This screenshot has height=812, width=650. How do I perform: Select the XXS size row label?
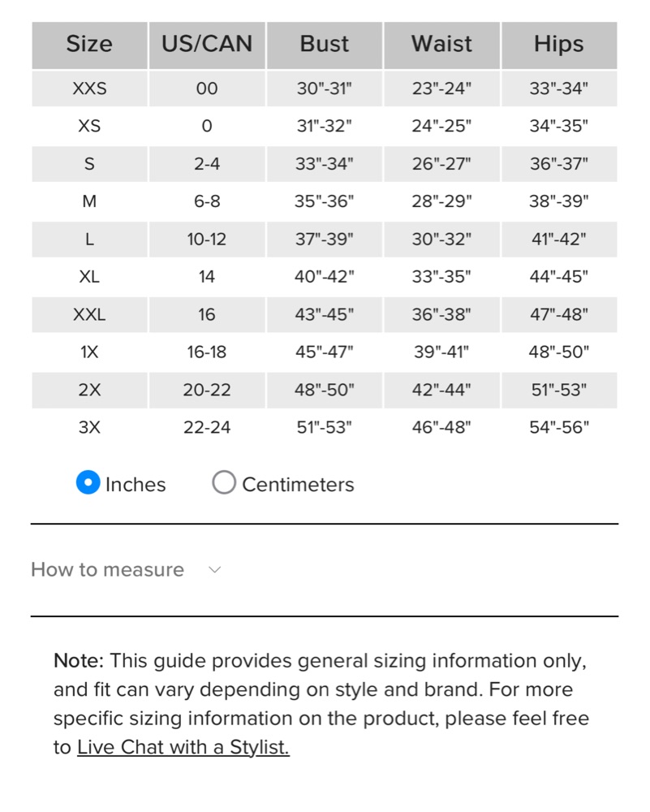(89, 89)
